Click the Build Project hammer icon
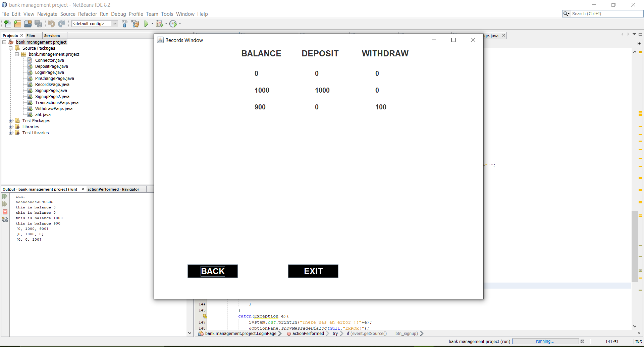 (x=124, y=23)
